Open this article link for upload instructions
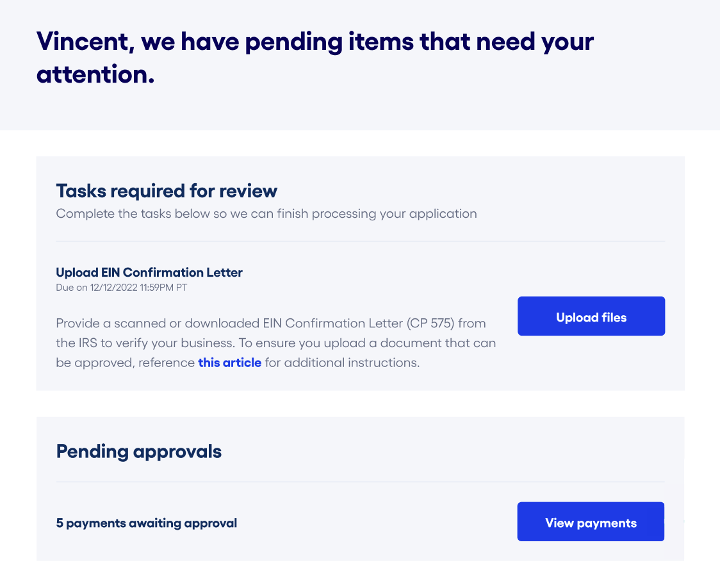This screenshot has height=588, width=720. [229, 363]
